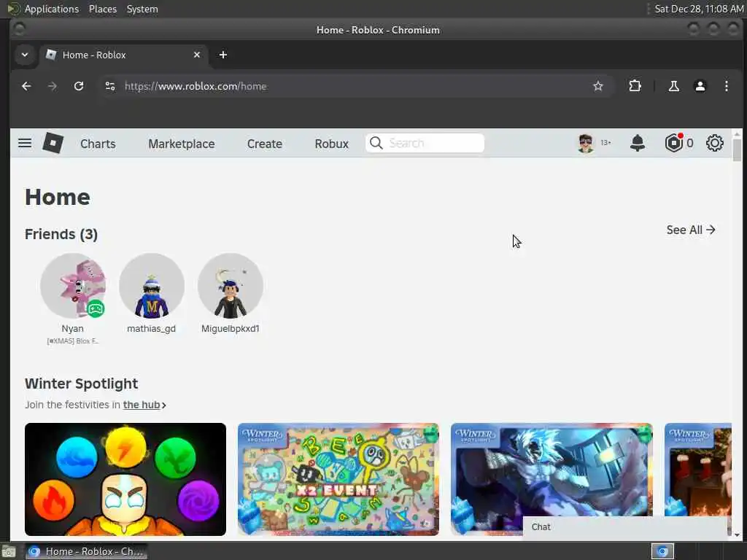Open the Bee X2 Event game thumbnail
Viewport: 747px width, 560px height.
[x=338, y=479]
